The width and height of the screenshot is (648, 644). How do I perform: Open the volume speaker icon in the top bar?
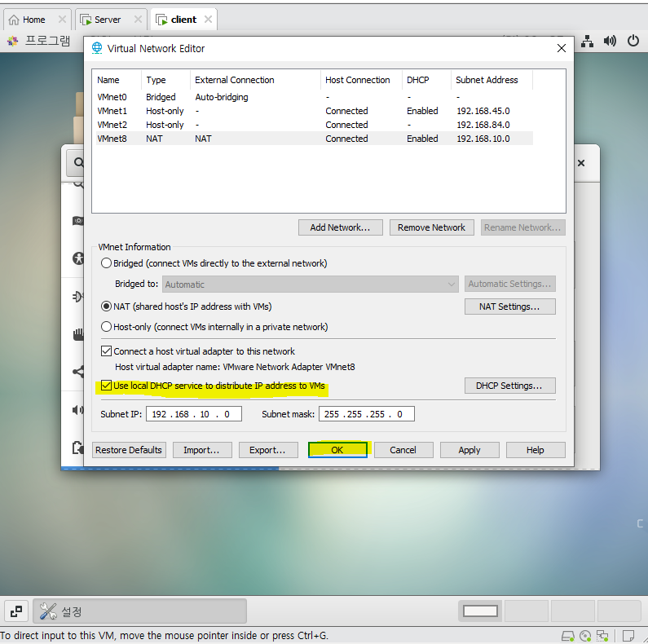pos(610,41)
